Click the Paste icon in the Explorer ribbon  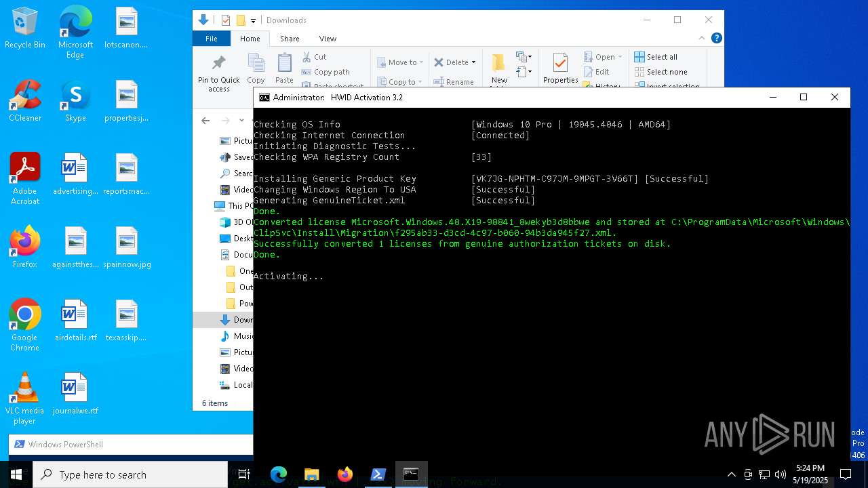pyautogui.click(x=284, y=69)
